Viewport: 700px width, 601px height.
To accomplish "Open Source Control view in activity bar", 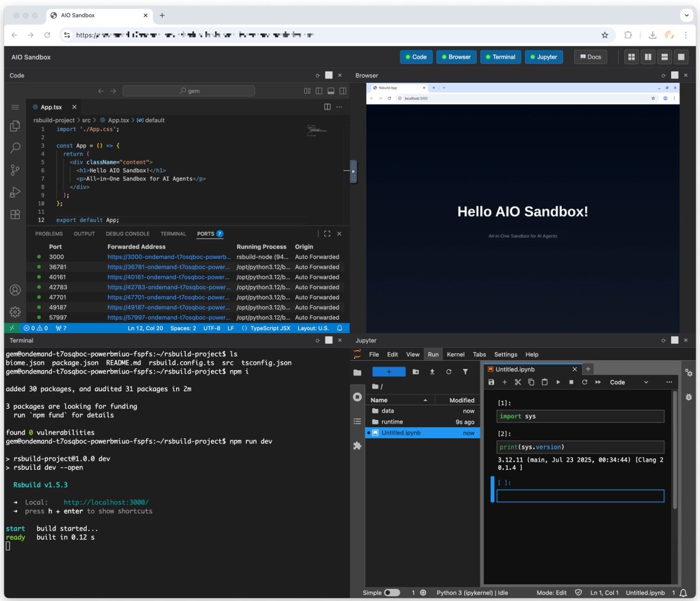I will (15, 170).
